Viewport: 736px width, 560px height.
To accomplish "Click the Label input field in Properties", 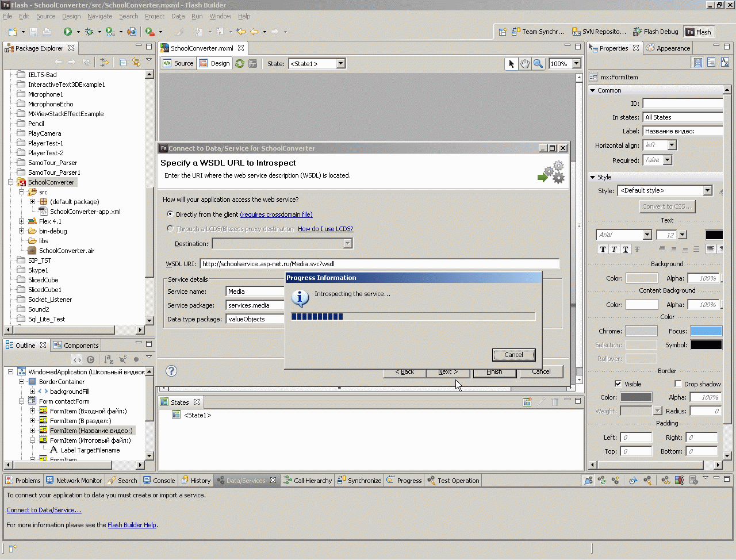I will (683, 131).
